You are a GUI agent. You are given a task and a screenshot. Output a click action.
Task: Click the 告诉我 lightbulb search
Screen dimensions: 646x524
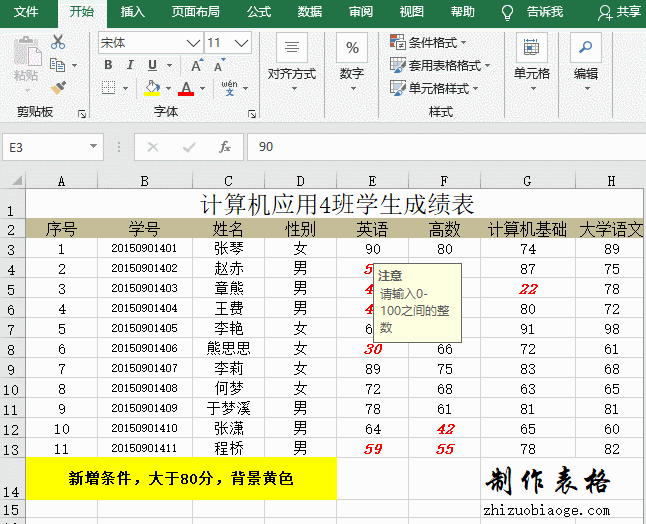(532, 12)
